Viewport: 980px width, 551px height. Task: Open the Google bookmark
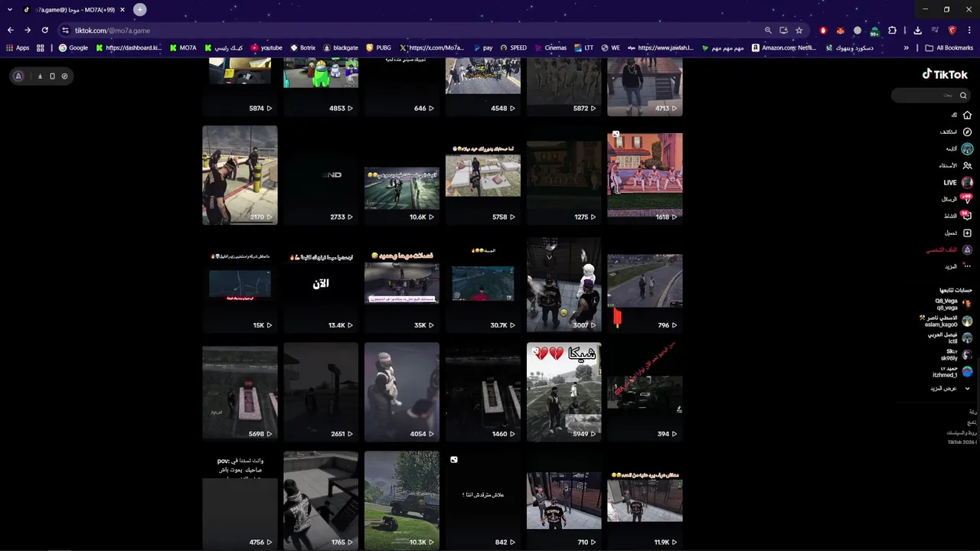pyautogui.click(x=73, y=47)
